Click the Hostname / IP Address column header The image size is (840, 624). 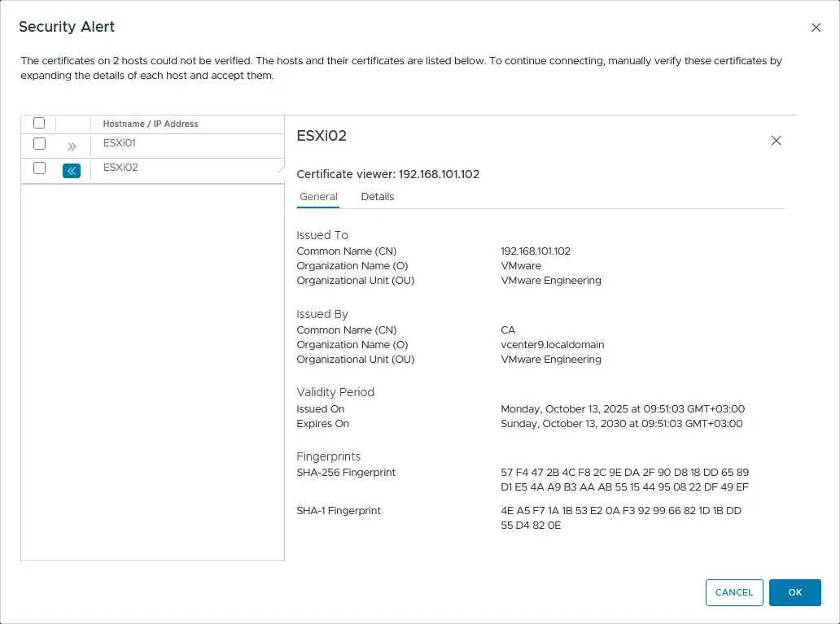click(148, 123)
